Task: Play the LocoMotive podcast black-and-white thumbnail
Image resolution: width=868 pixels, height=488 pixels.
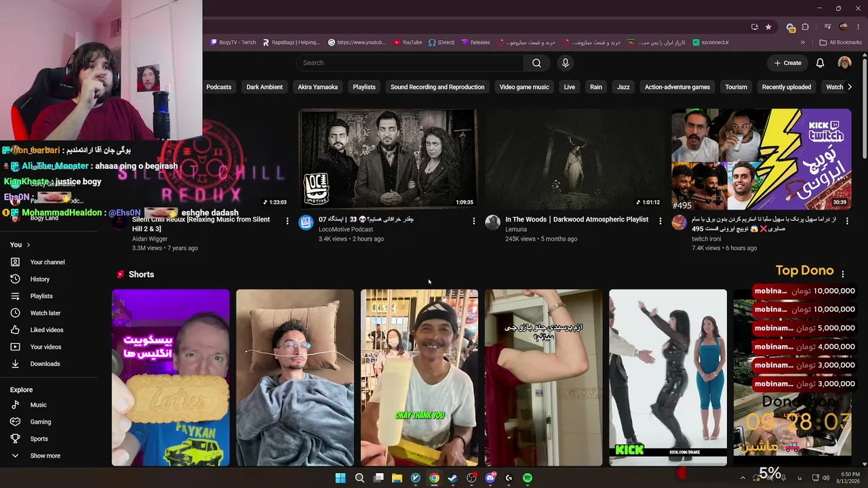Action: tap(389, 159)
